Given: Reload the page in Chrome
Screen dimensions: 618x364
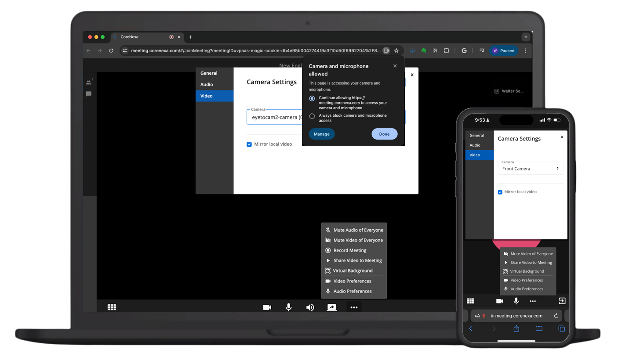Looking at the screenshot, I should (111, 50).
